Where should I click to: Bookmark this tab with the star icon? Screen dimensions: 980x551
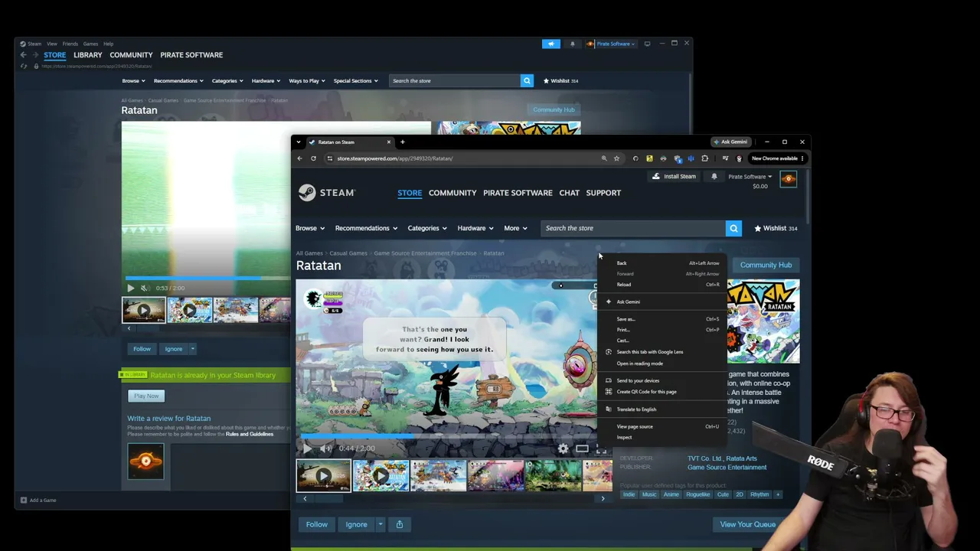click(x=616, y=158)
